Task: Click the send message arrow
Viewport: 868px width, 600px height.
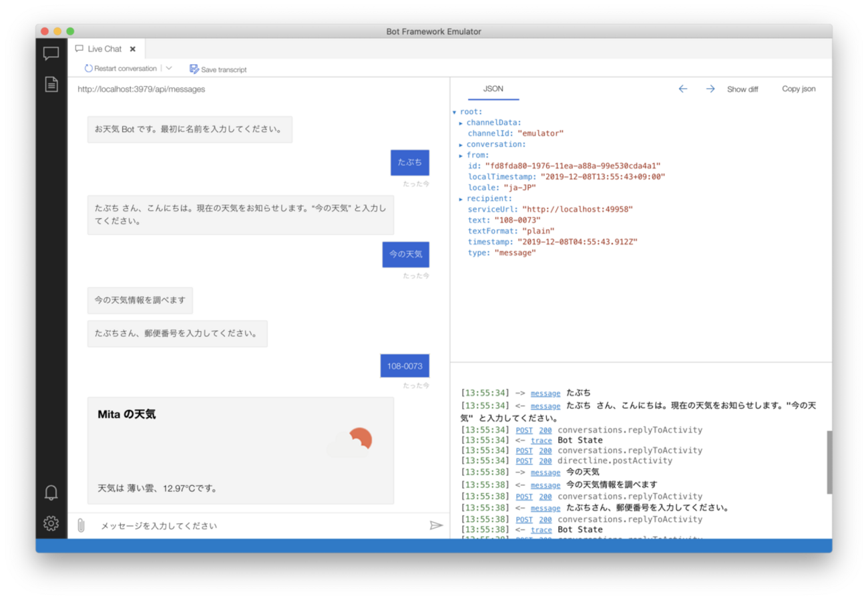Action: pos(437,525)
